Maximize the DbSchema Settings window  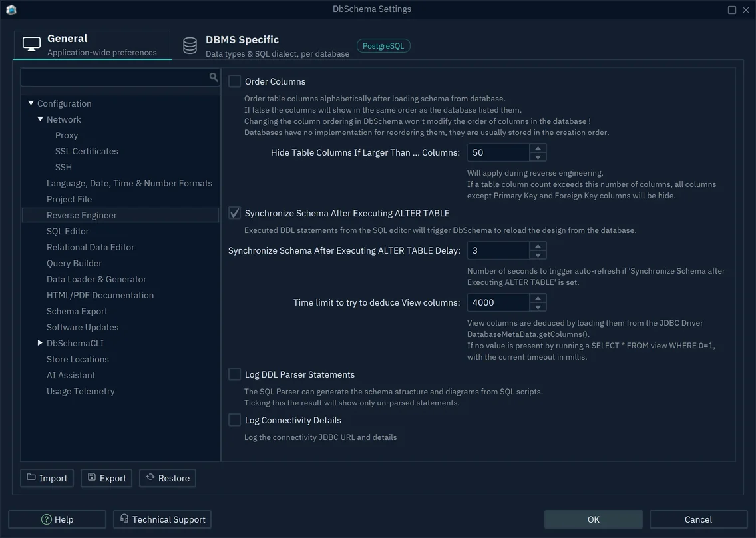coord(732,9)
